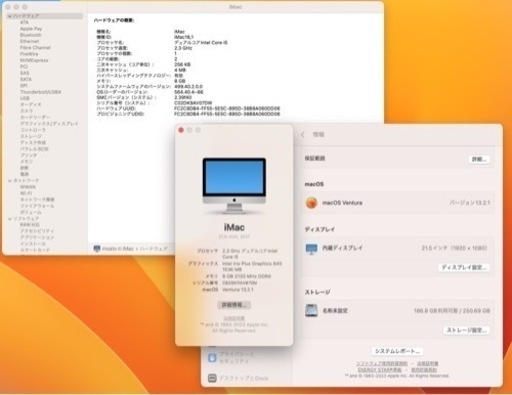
Task: Select ディスク作成 in the hardware list
Action: point(33,143)
